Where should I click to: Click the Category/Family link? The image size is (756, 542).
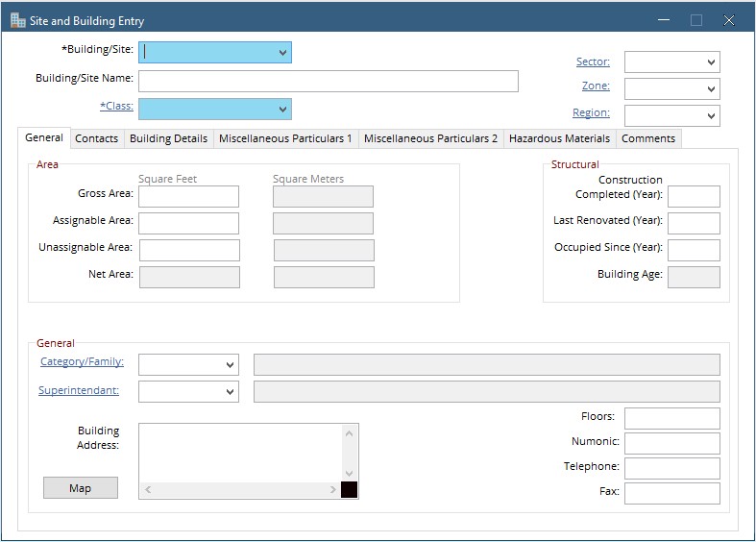tap(82, 362)
